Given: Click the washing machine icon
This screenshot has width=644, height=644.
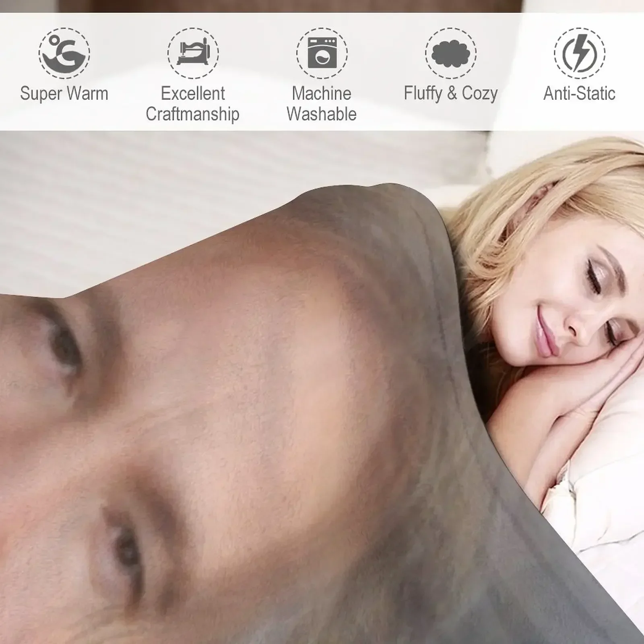Looking at the screenshot, I should tap(322, 53).
